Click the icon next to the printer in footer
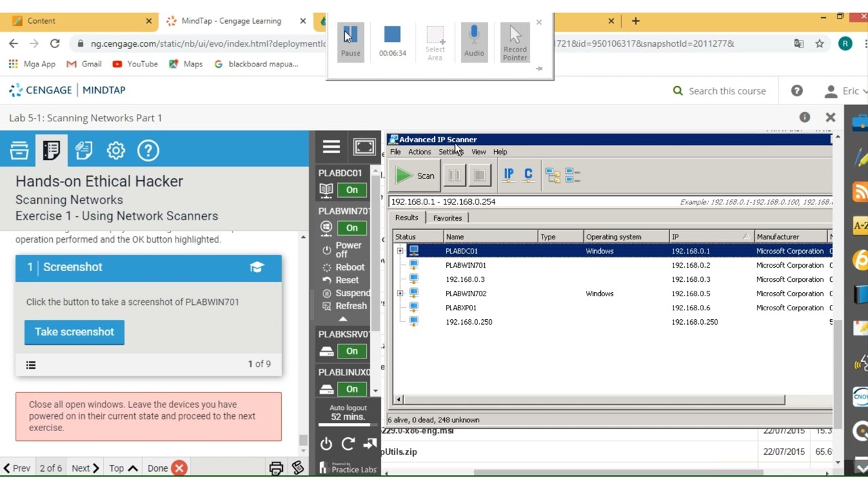This screenshot has height=488, width=868. pyautogui.click(x=298, y=468)
